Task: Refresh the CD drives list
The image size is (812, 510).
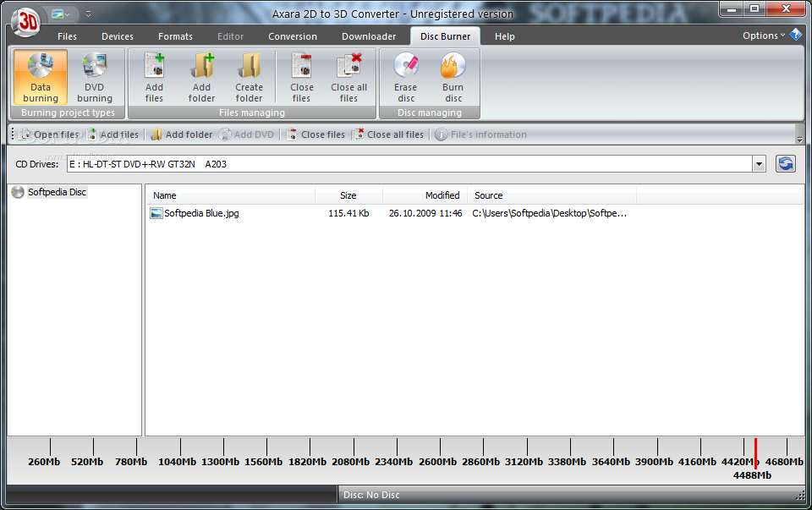Action: [786, 164]
